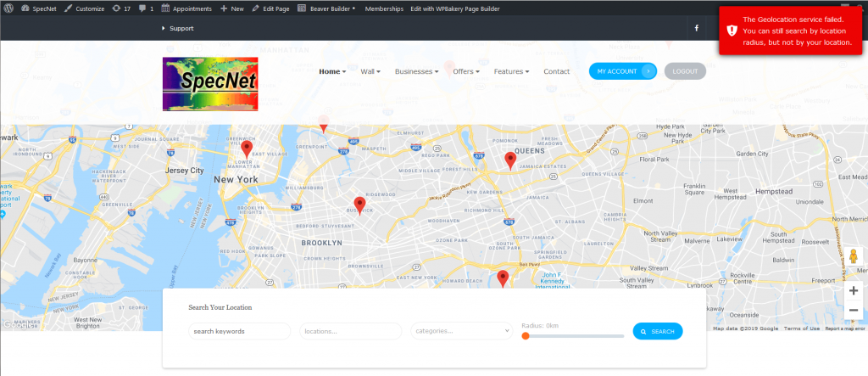This screenshot has height=376, width=868.
Task: Zoom in on the map
Action: [x=853, y=291]
